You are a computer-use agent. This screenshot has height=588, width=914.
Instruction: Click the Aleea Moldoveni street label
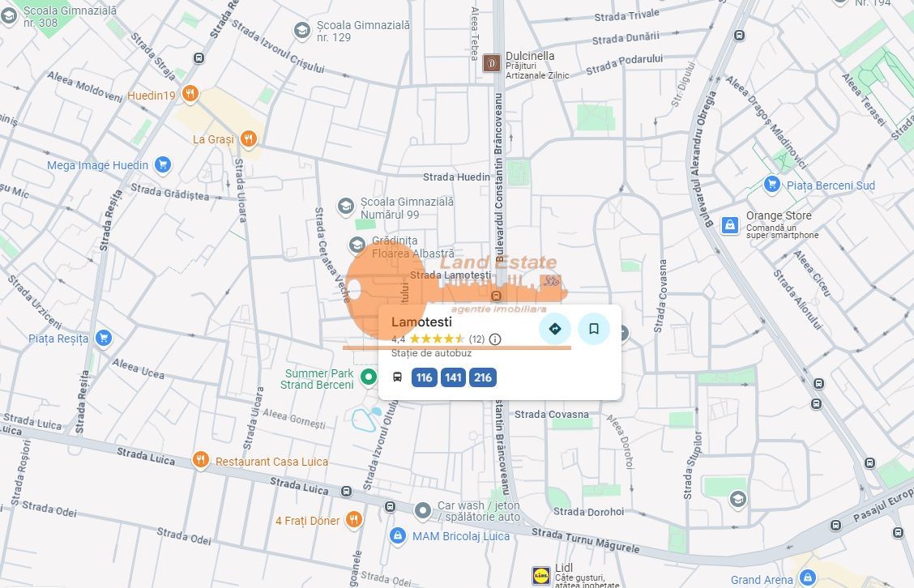[85, 87]
